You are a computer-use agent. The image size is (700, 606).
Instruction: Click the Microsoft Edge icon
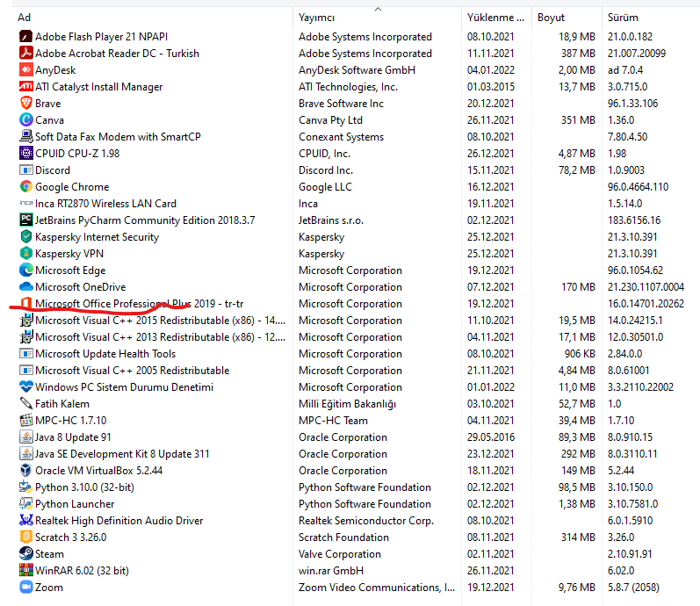click(25, 270)
